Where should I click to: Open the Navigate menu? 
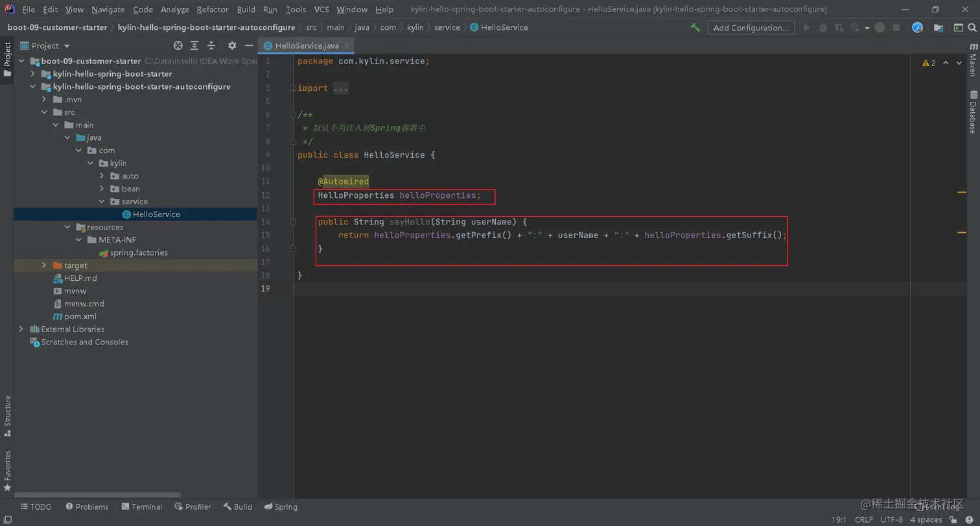click(108, 9)
